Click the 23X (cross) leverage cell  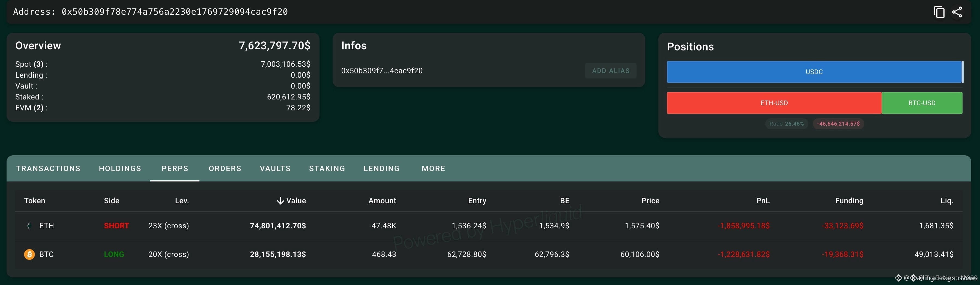[x=169, y=226]
